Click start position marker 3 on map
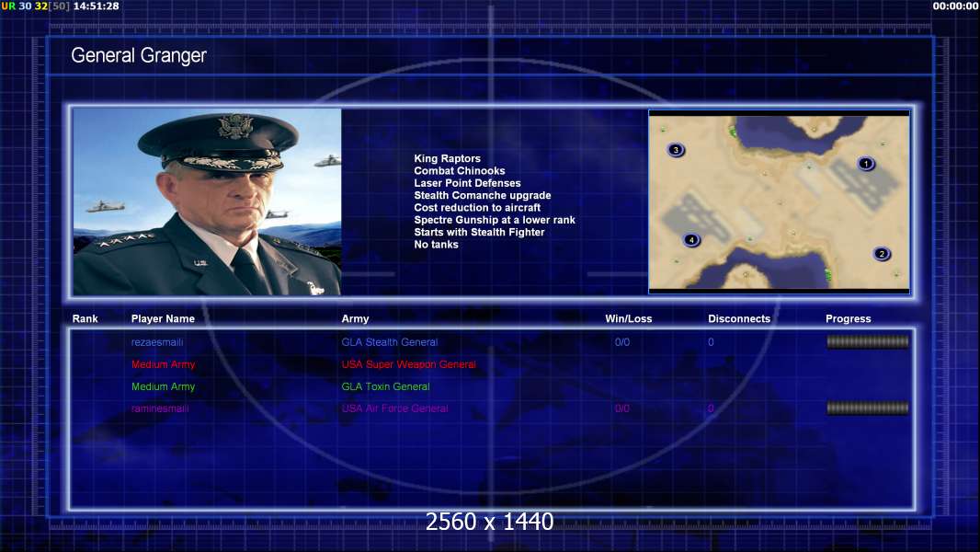Viewport: 980px width, 552px height. [x=676, y=150]
